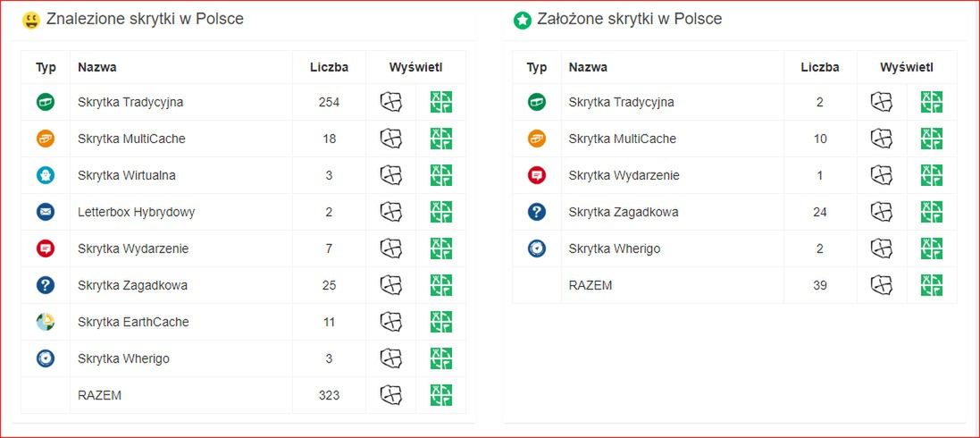Click the EarthCache type icon in found table

click(x=46, y=322)
